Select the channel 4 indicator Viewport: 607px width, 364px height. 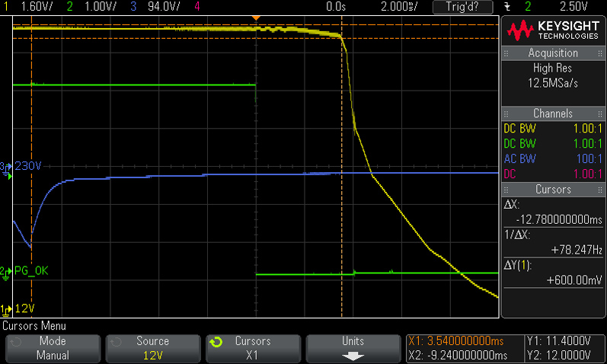[197, 7]
